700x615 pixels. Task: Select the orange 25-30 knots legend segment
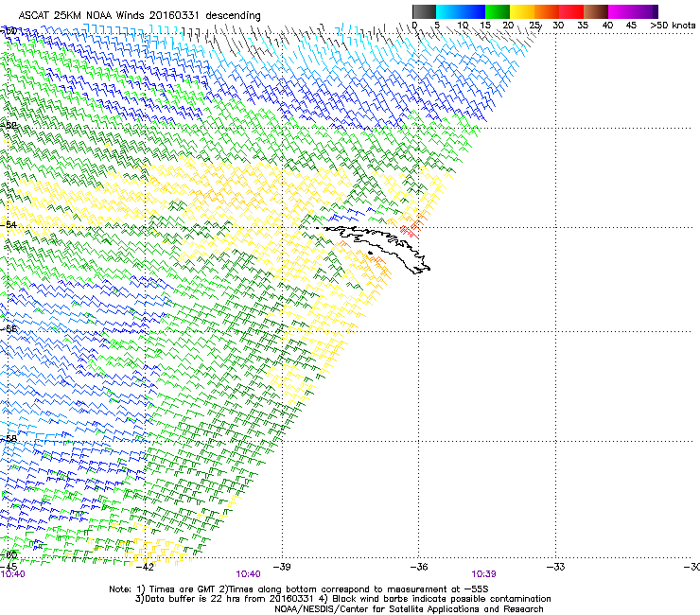click(547, 11)
